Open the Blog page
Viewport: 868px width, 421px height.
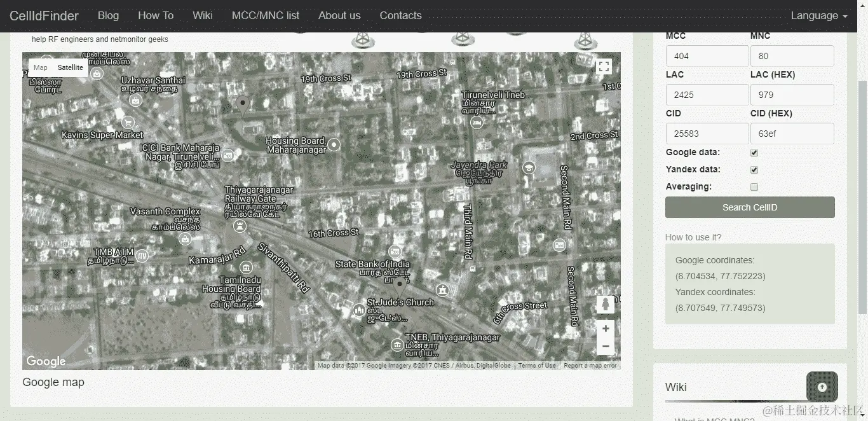click(108, 16)
